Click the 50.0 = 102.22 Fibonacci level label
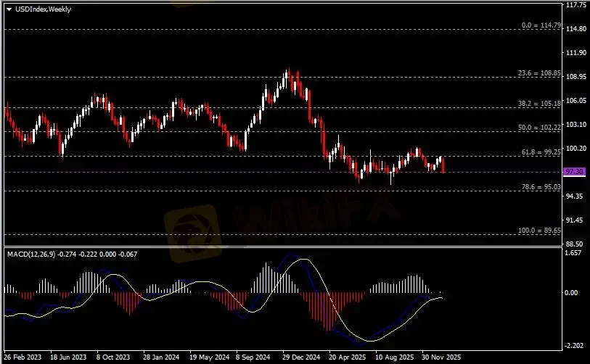The image size is (590, 364). (x=540, y=128)
